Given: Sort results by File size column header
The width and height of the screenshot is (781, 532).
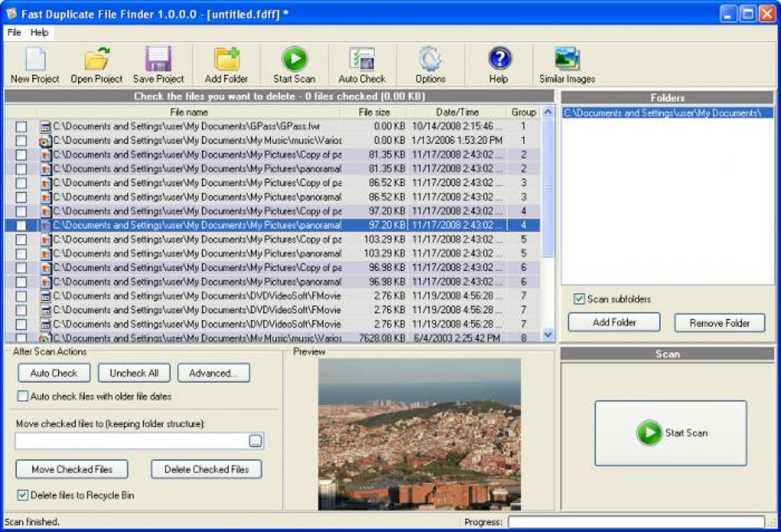Looking at the screenshot, I should pos(374,112).
